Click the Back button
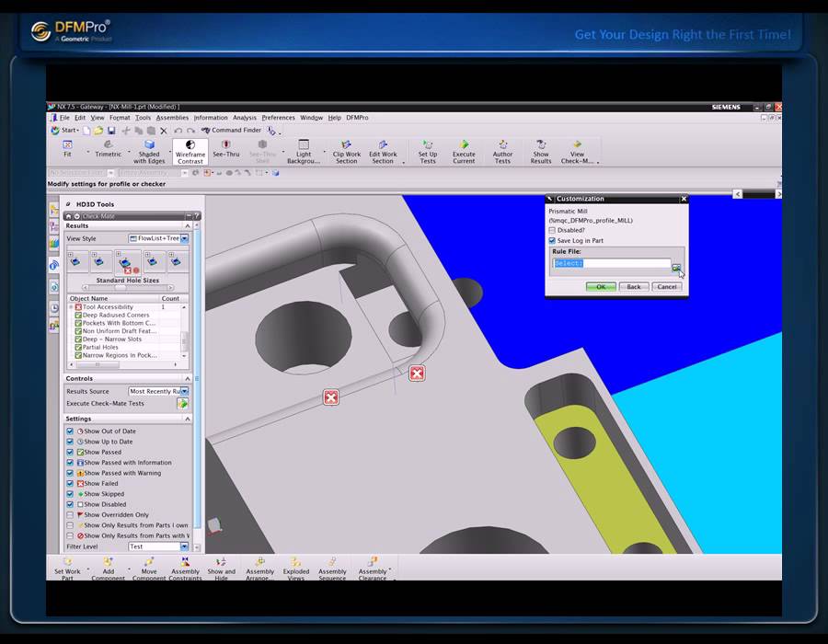The width and height of the screenshot is (828, 644). tap(634, 287)
